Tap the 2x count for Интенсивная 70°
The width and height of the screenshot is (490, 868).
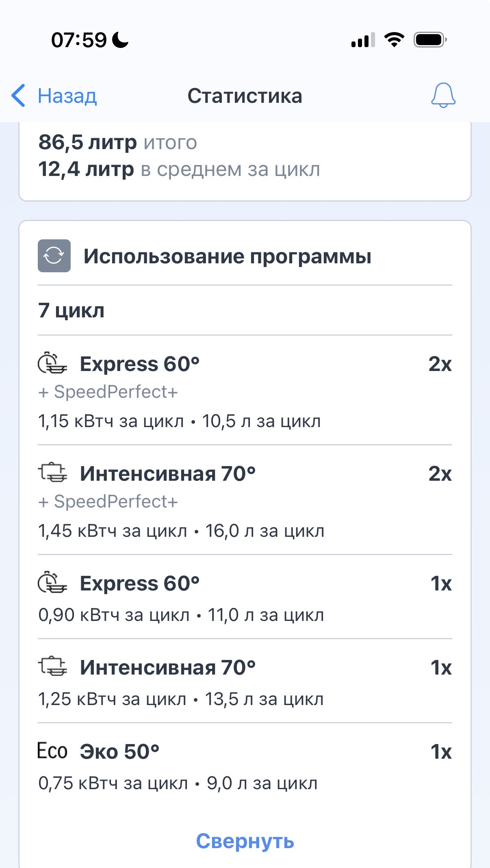pos(440,473)
